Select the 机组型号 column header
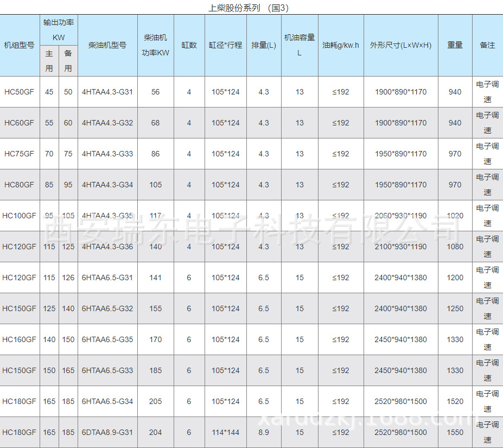503x448 pixels. coord(19,45)
